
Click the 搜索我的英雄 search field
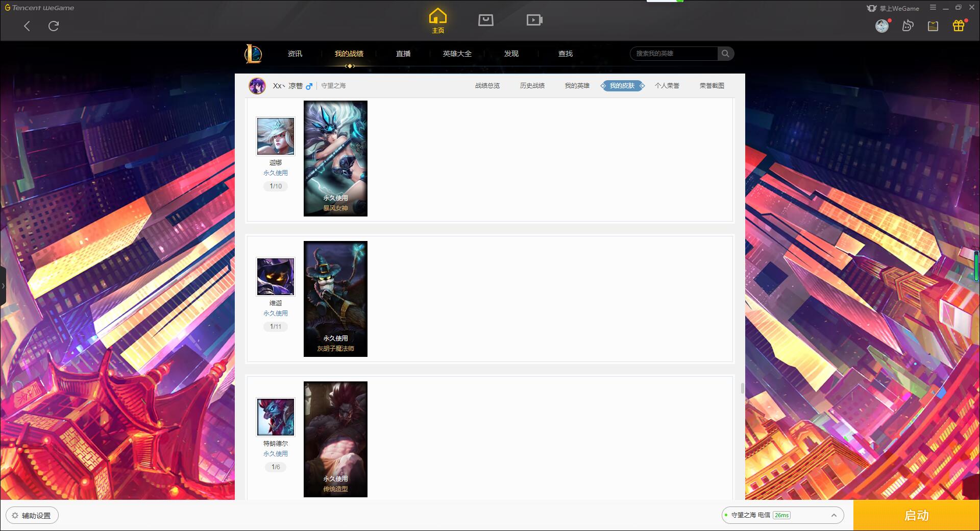click(x=674, y=54)
